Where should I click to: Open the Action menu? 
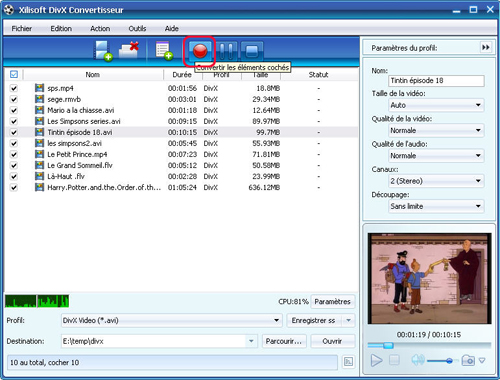100,28
